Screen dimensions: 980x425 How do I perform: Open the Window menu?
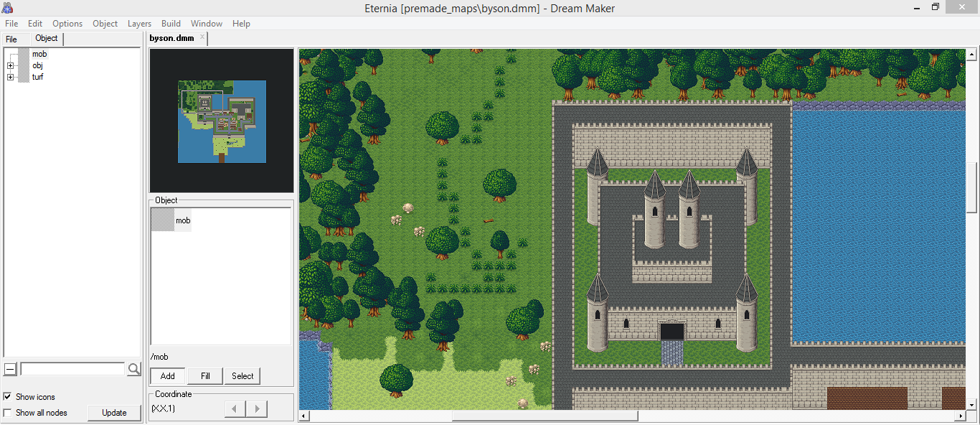pos(206,24)
